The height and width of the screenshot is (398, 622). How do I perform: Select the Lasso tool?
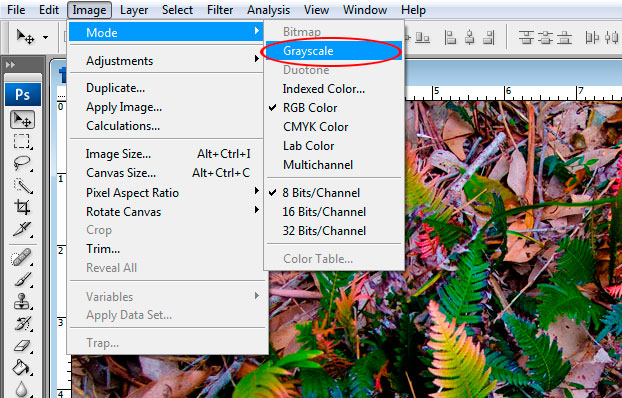tap(23, 163)
